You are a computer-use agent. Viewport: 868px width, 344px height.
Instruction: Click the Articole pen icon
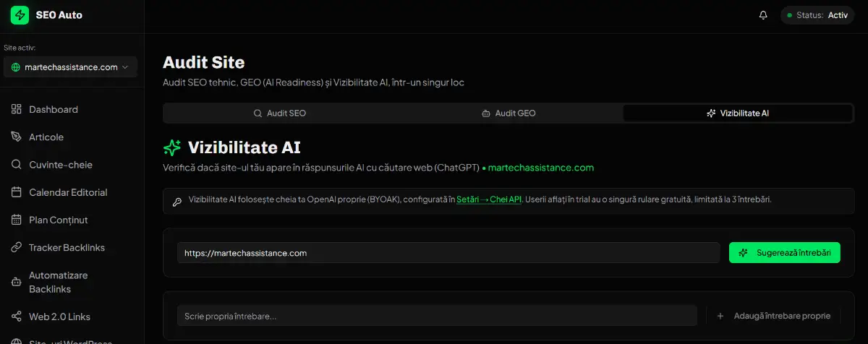pyautogui.click(x=16, y=137)
